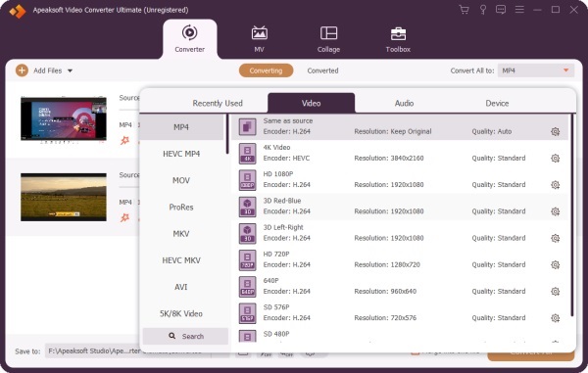
Task: Open the Convert All to MP4 dropdown
Action: coord(535,70)
